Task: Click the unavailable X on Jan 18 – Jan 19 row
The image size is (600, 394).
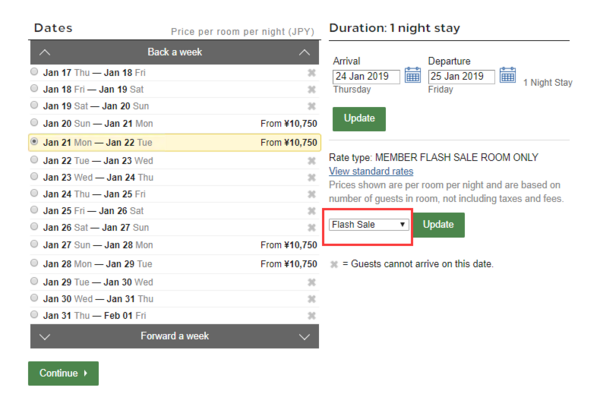Action: [x=311, y=90]
